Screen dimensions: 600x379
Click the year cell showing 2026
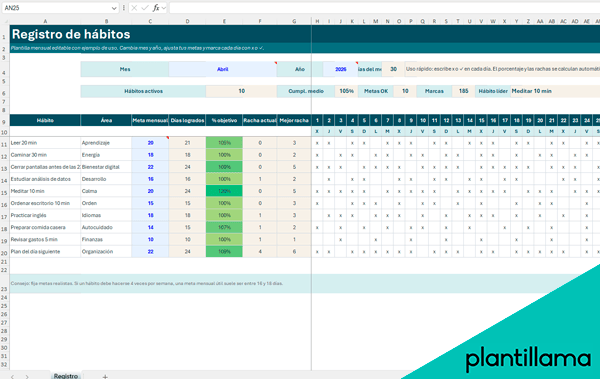(x=341, y=69)
